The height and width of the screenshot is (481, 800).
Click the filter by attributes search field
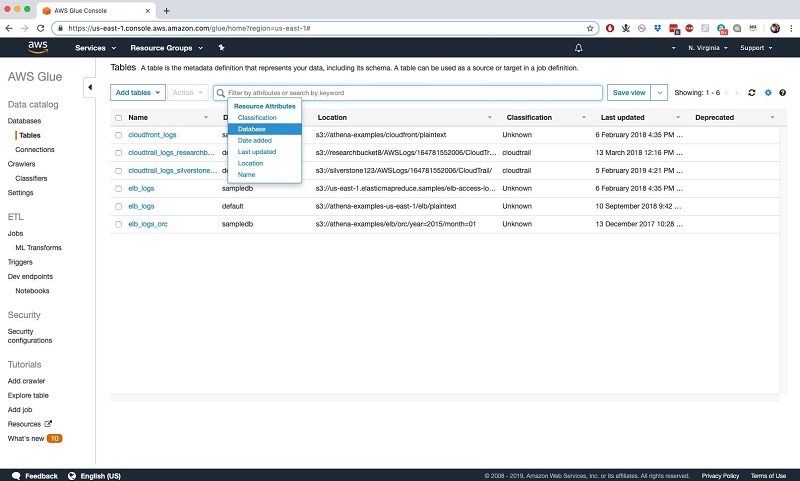tap(408, 93)
